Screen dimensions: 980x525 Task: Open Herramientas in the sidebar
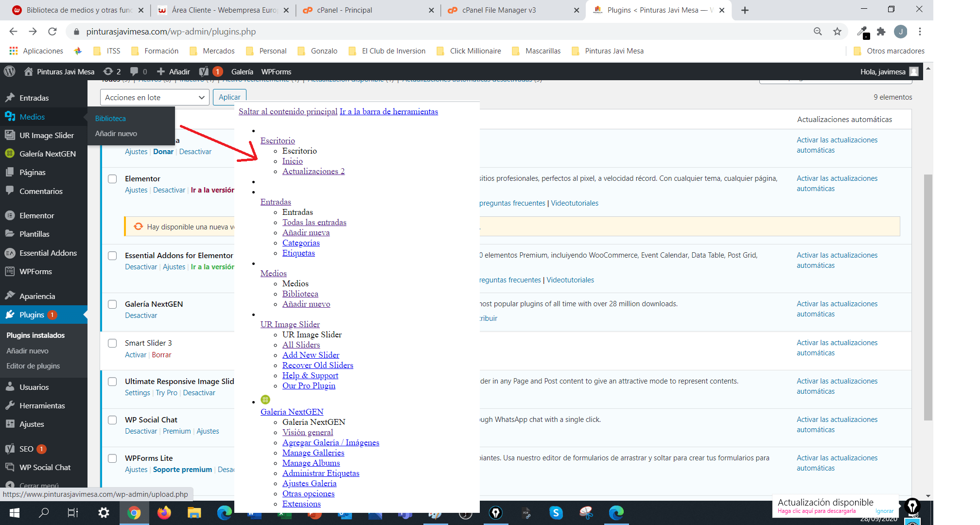pyautogui.click(x=42, y=405)
